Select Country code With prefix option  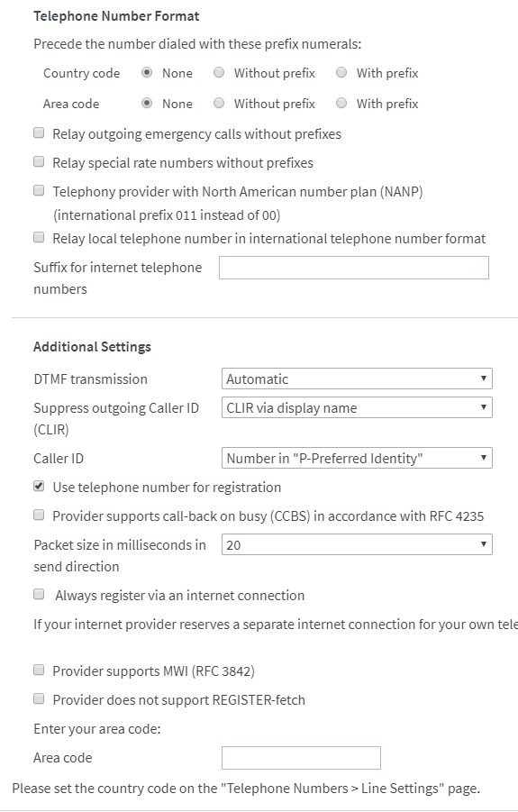(341, 72)
